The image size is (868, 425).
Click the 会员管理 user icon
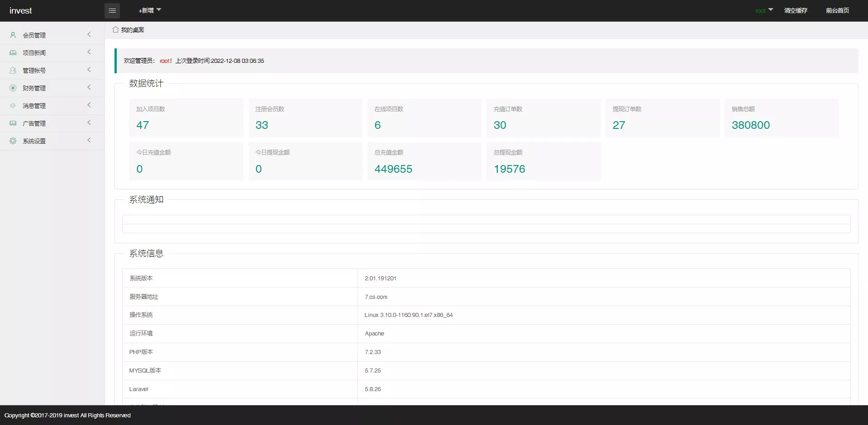point(13,35)
